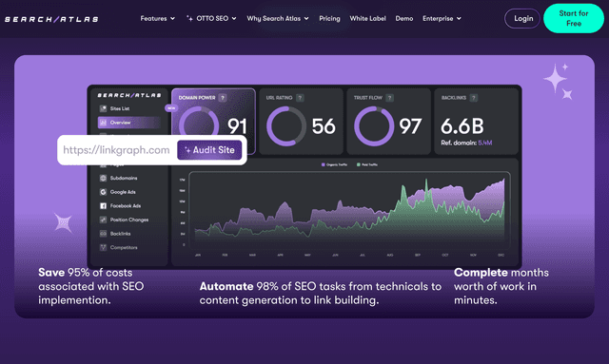The image size is (609, 364).
Task: Open the Features dropdown menu
Action: 157,18
